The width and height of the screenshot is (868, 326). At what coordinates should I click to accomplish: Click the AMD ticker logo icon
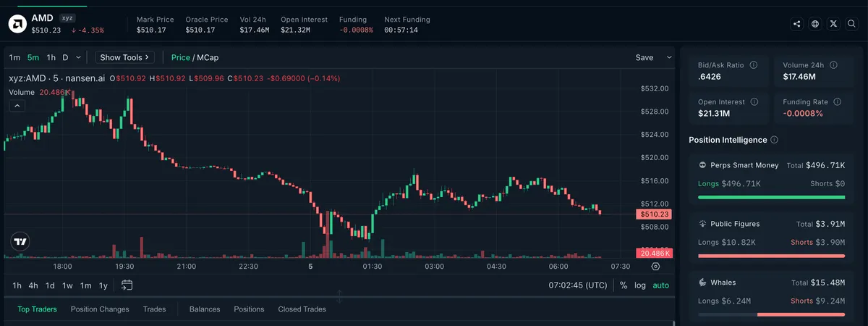(x=17, y=24)
